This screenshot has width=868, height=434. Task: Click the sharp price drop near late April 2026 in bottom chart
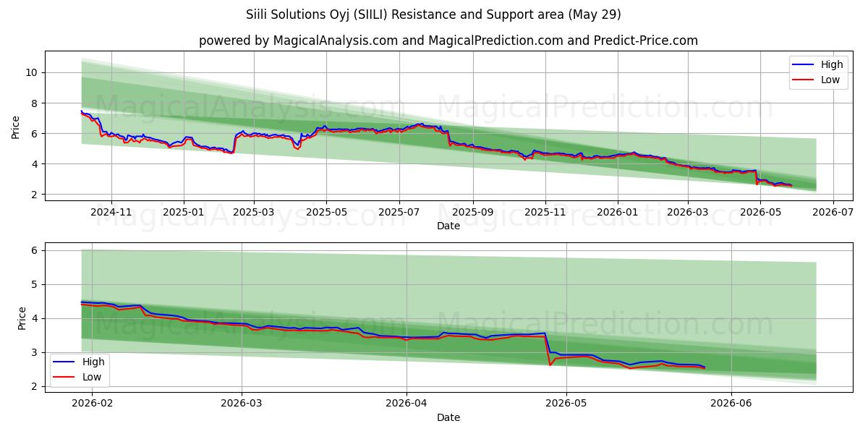548,349
